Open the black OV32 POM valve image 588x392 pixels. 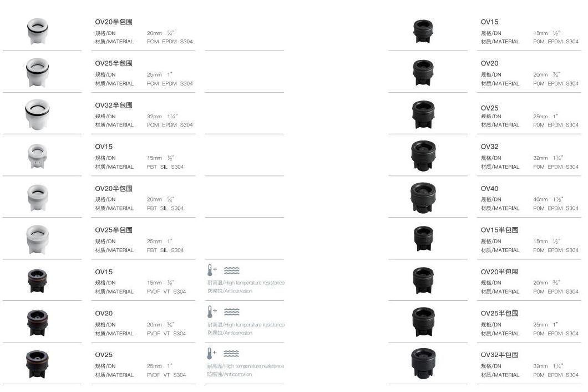[423, 156]
